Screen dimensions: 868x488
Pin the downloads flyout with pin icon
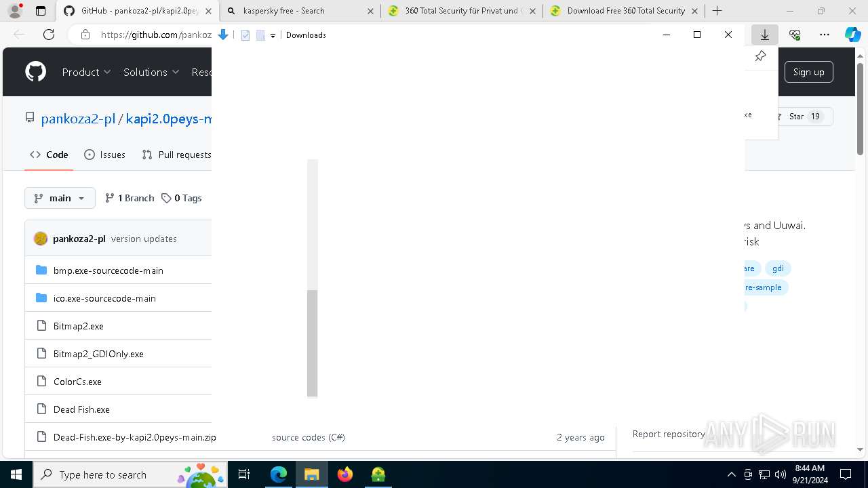(760, 56)
